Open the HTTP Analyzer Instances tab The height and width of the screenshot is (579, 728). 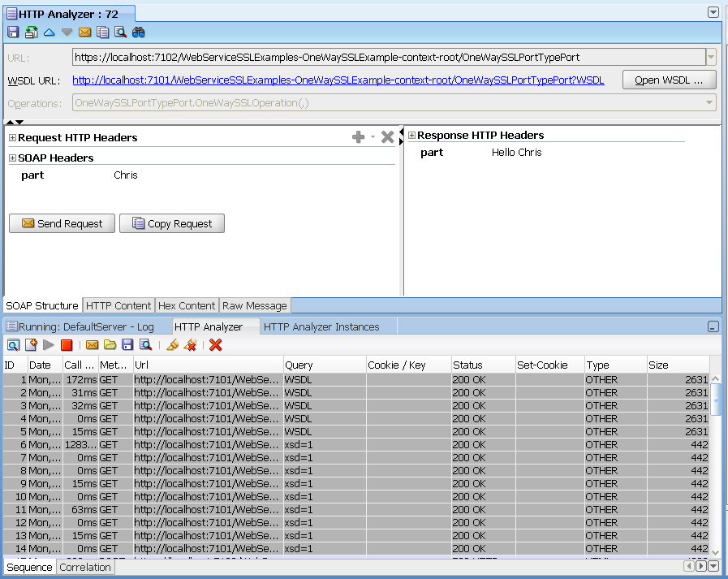tap(321, 326)
